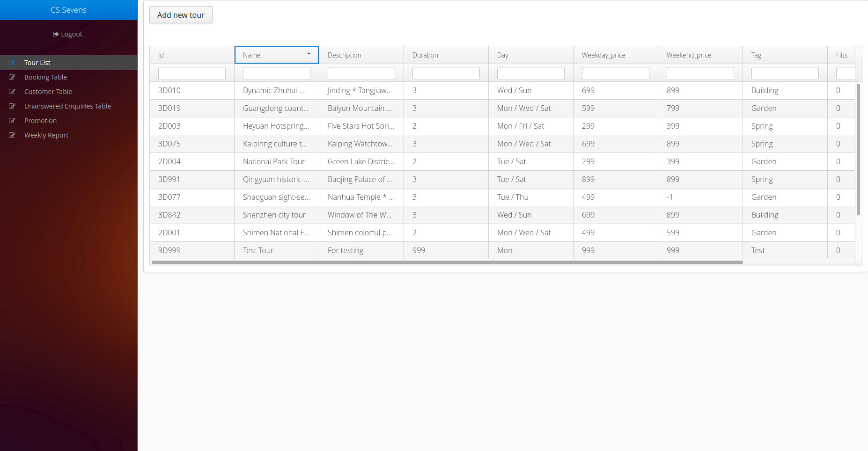Viewport: 868px width, 451px height.
Task: Sort by Weekend_price column header
Action: 700,55
